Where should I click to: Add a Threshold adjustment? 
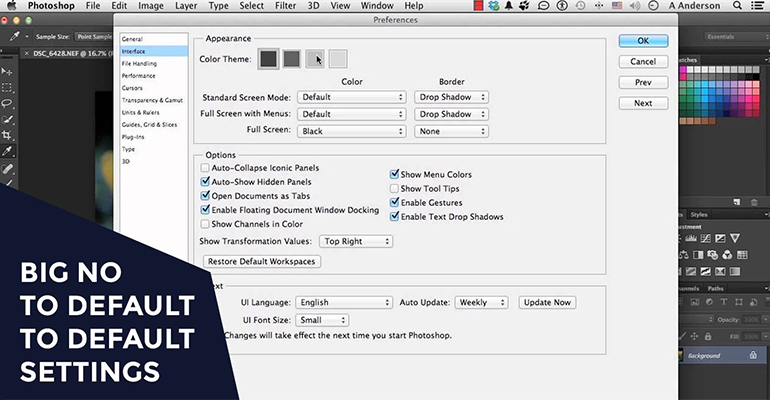[706, 271]
